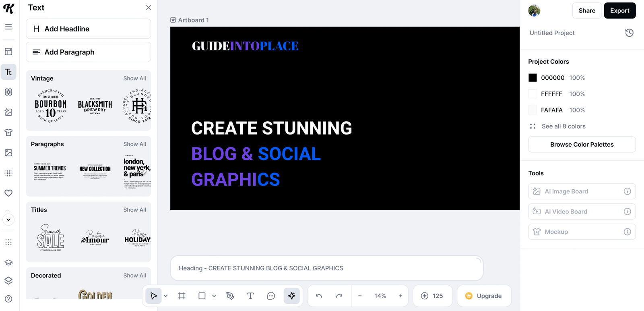Pick the Summer Sale title template
Screen dimensions: 644x311
51,238
